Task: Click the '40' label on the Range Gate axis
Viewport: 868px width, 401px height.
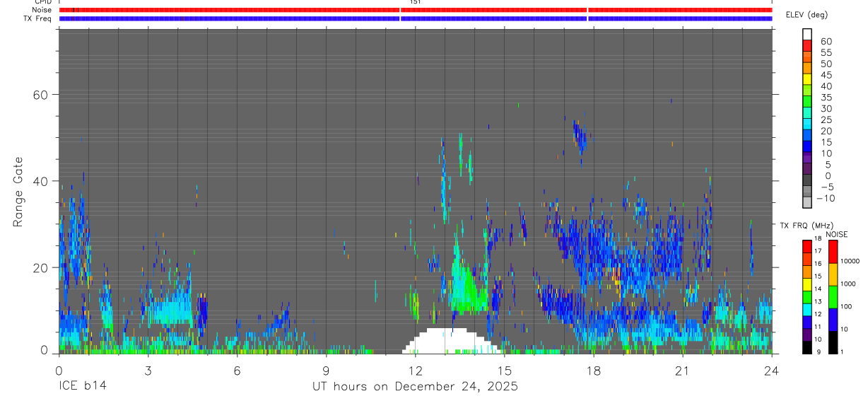Action: pos(42,181)
